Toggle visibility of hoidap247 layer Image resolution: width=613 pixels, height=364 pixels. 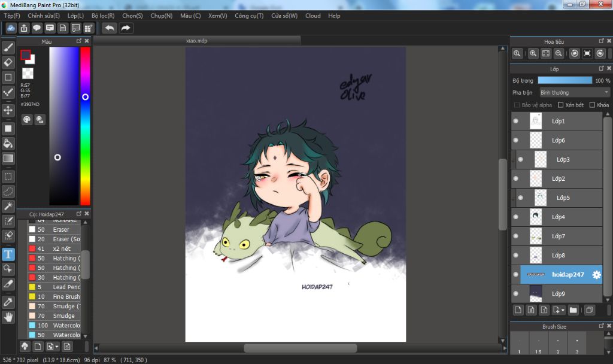(515, 274)
